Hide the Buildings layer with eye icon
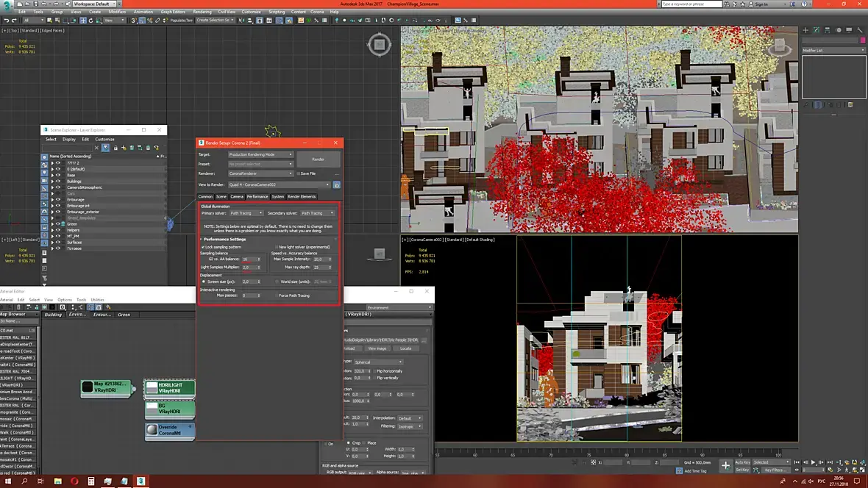The image size is (868, 488). tap(58, 182)
